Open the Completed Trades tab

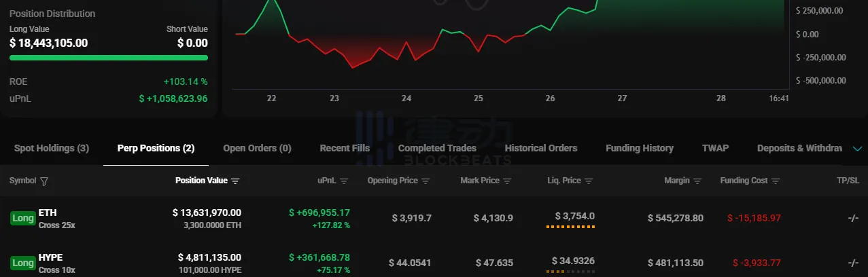click(x=437, y=148)
